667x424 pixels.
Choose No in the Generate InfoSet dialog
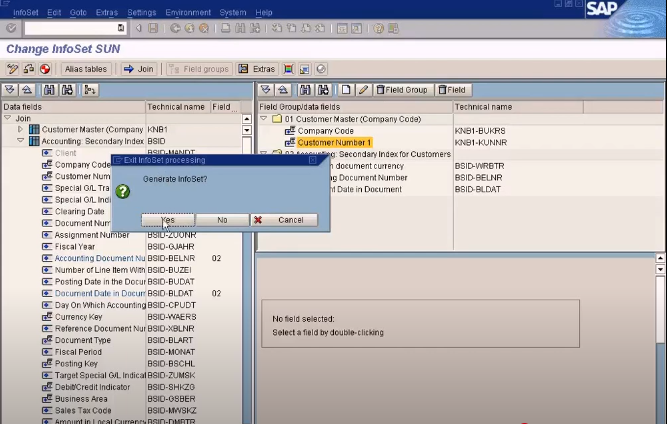pyautogui.click(x=222, y=220)
